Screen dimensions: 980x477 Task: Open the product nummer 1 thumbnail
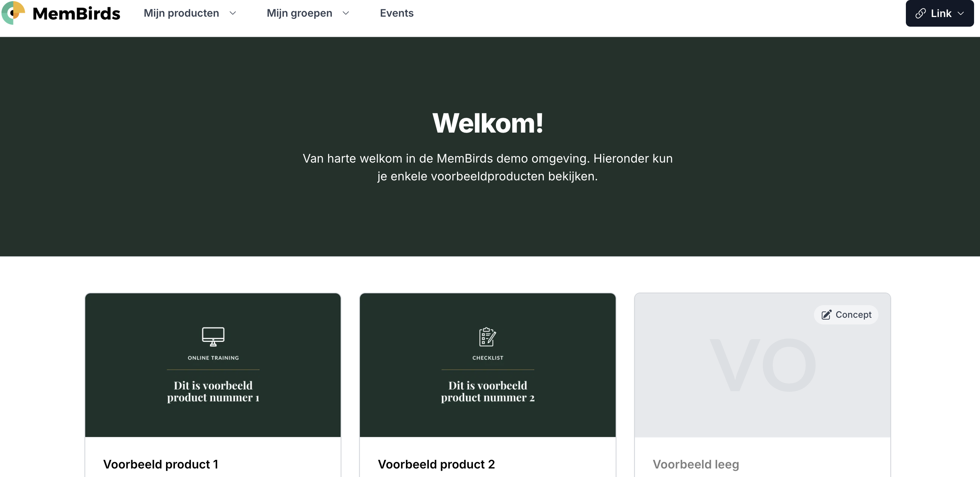[213, 391]
